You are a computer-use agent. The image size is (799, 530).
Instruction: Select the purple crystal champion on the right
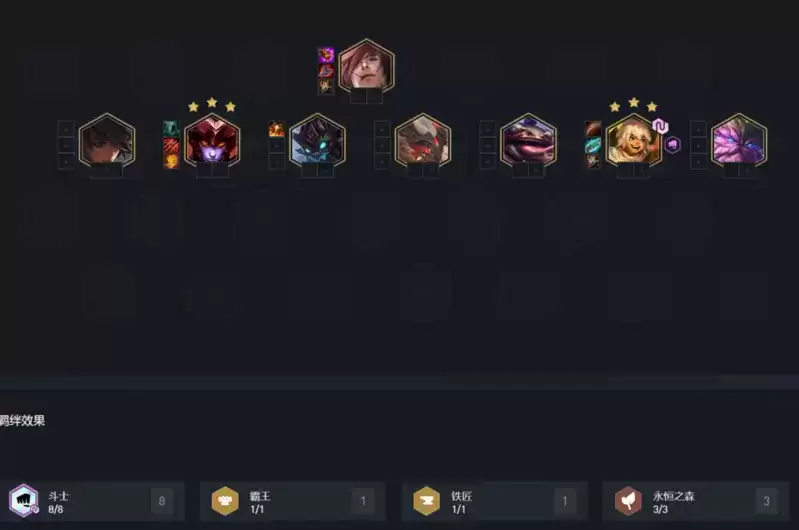tap(739, 141)
